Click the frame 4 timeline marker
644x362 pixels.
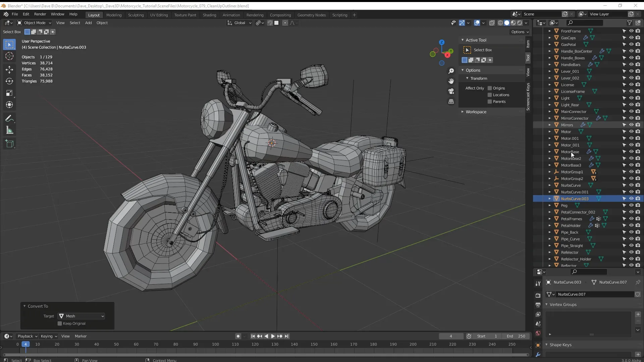[25, 344]
